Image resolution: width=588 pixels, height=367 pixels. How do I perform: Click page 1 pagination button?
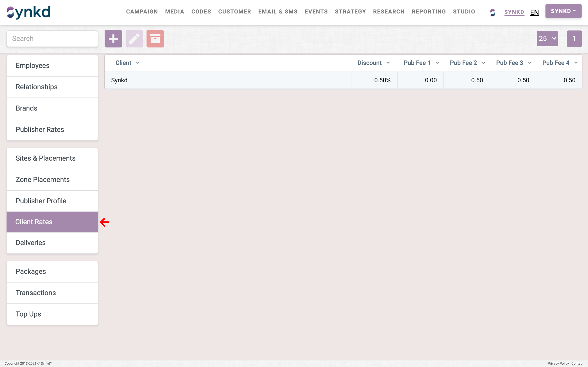pyautogui.click(x=574, y=39)
